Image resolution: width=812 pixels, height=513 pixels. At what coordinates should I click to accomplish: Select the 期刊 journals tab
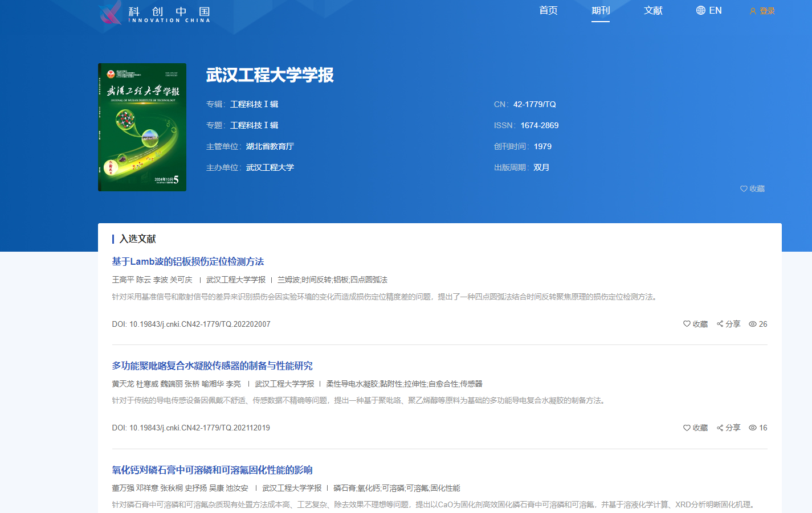[601, 10]
